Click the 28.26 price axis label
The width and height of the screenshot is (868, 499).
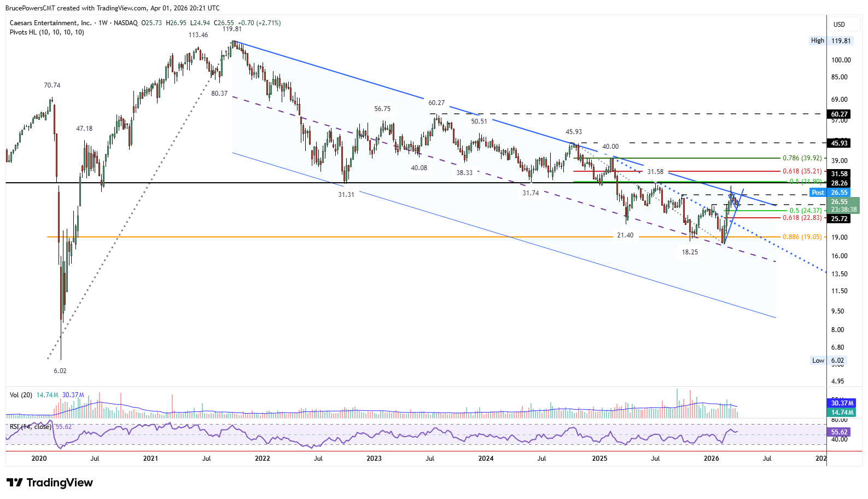[x=839, y=183]
